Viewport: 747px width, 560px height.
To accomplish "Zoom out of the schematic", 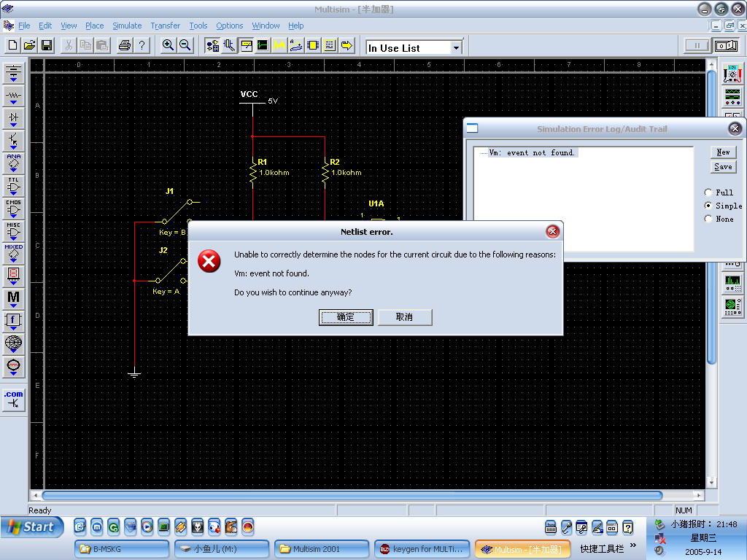I will (185, 46).
